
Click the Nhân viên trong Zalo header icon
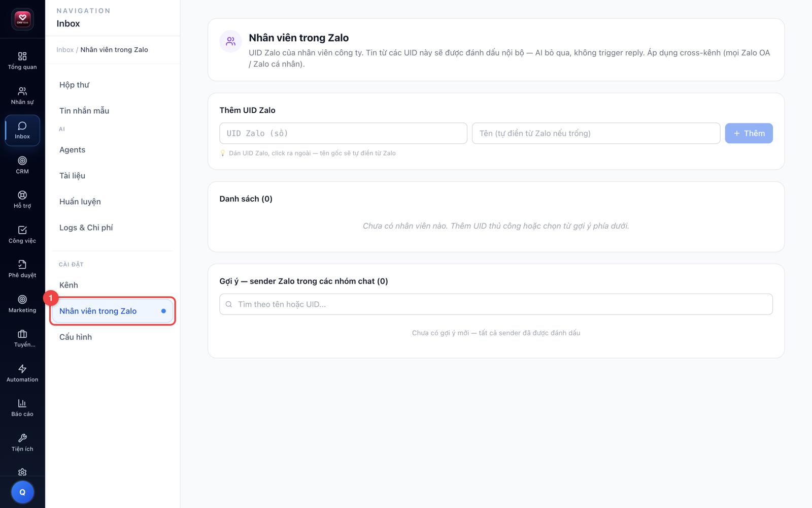pos(231,42)
